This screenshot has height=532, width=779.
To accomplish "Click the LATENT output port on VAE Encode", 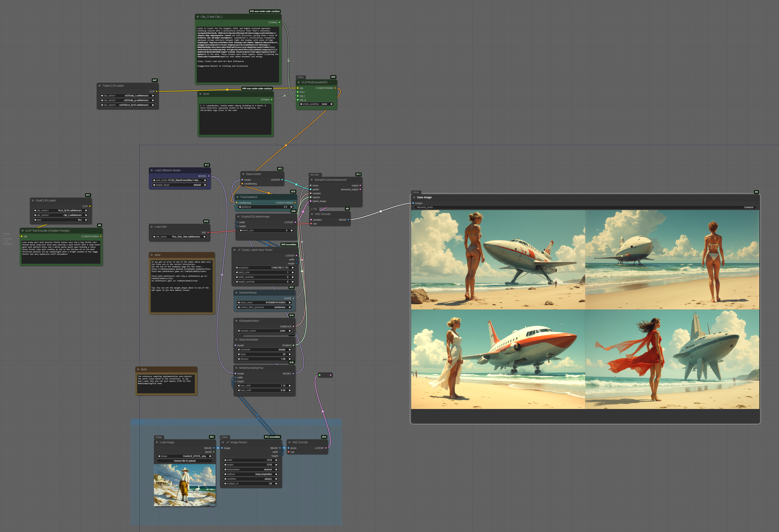I will 326,448.
